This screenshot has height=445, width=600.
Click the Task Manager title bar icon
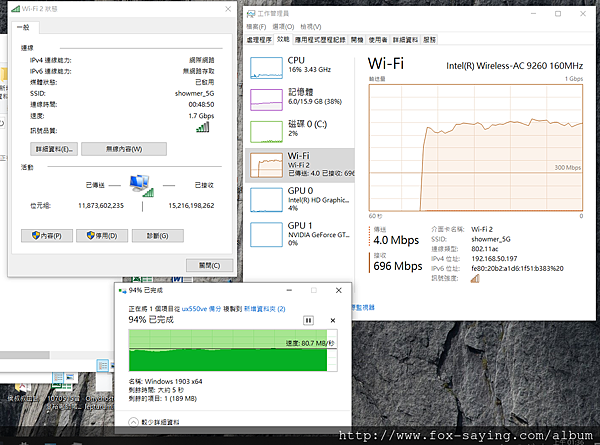click(251, 14)
